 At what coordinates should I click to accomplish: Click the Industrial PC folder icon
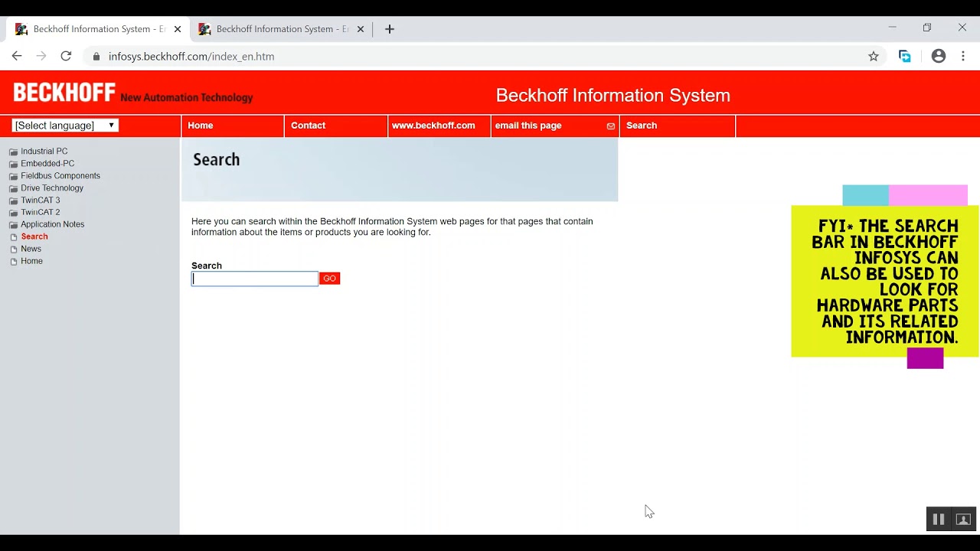[x=13, y=152]
